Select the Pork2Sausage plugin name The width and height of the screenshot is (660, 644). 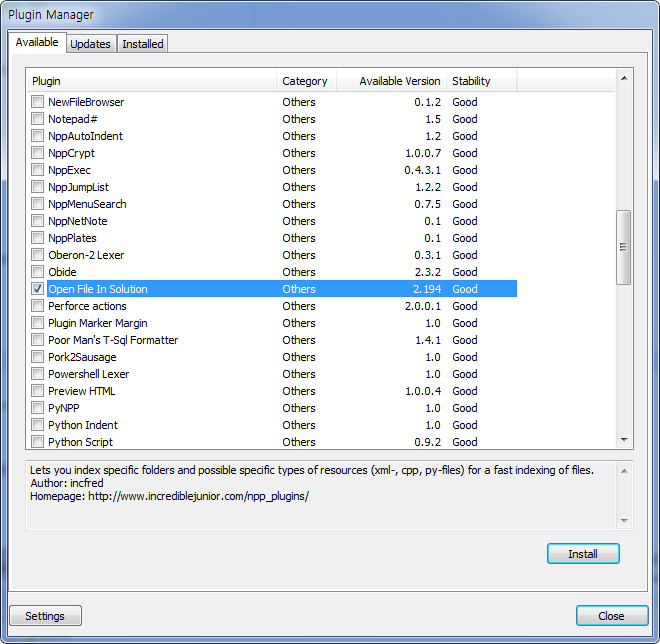[82, 357]
